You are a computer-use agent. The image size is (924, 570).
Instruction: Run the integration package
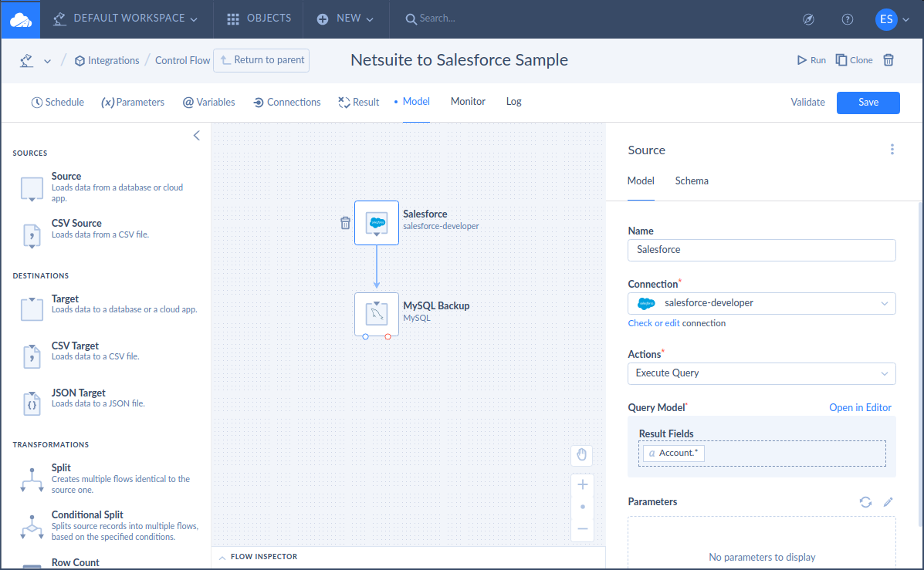click(811, 60)
